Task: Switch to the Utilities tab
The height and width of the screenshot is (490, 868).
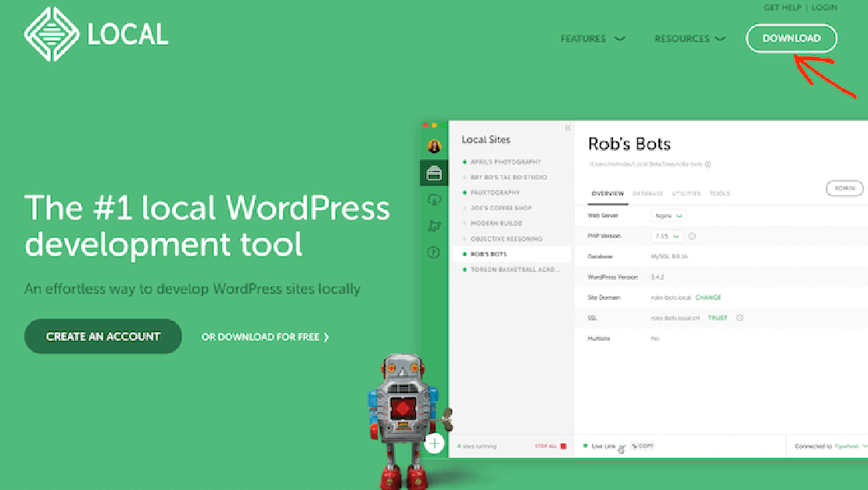Action: click(686, 194)
